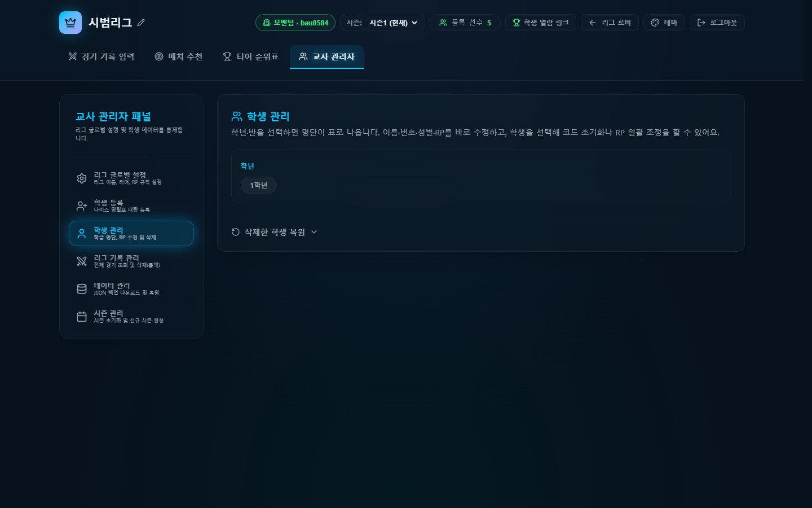Click the database icon for 데이터 관리
This screenshot has width=812, height=508.
click(x=82, y=289)
